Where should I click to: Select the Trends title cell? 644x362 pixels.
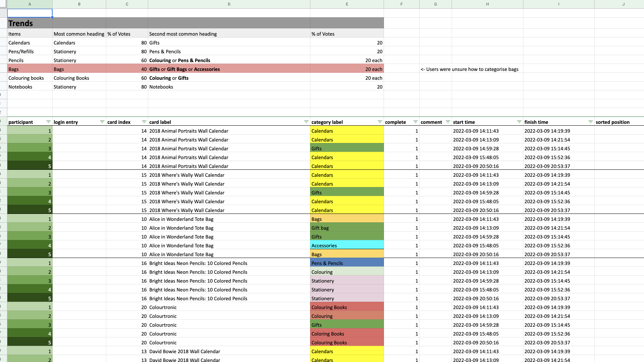click(x=30, y=23)
